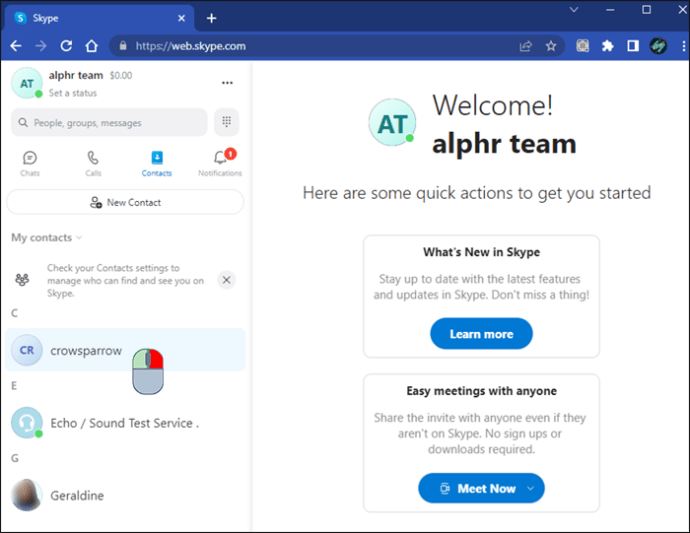
Task: Switch to the Calls tab
Action: click(93, 163)
